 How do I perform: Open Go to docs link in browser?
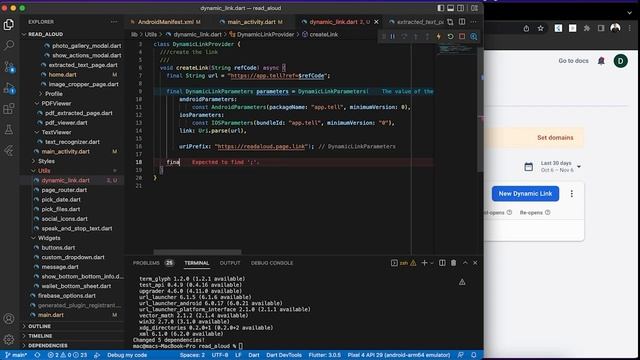573,61
